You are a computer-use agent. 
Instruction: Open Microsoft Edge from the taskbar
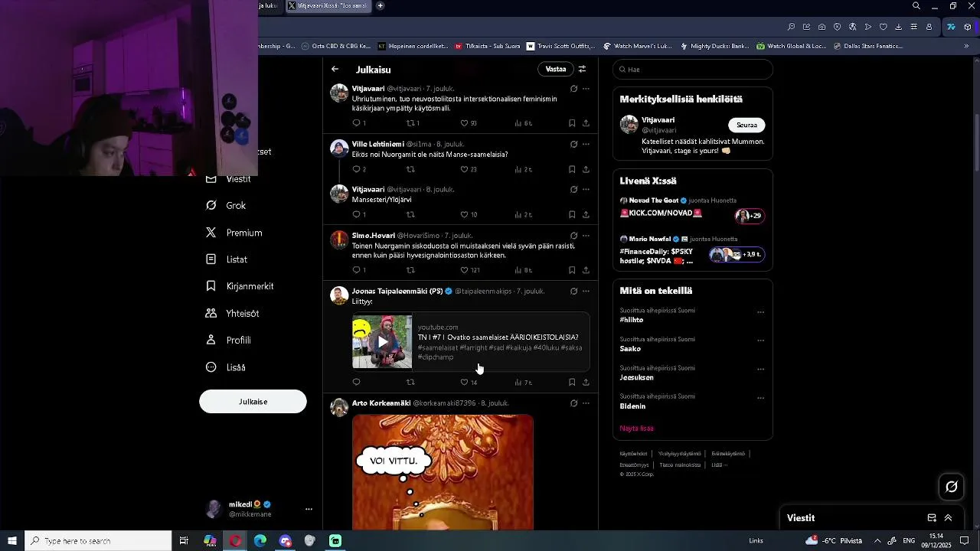pos(260,541)
